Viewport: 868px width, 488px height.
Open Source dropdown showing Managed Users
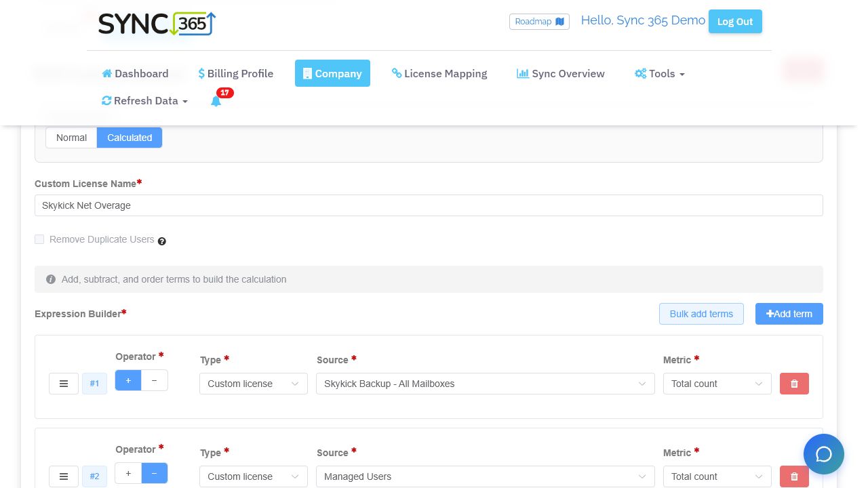(x=486, y=476)
